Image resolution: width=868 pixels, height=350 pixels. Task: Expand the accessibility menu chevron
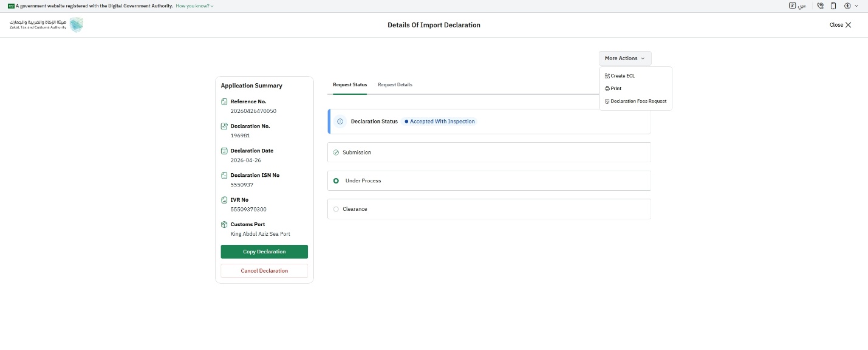pyautogui.click(x=856, y=5)
